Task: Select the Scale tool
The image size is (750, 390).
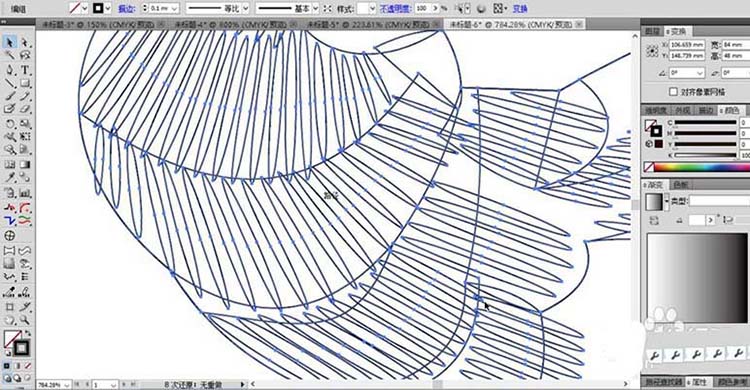Action: pyautogui.click(x=25, y=124)
